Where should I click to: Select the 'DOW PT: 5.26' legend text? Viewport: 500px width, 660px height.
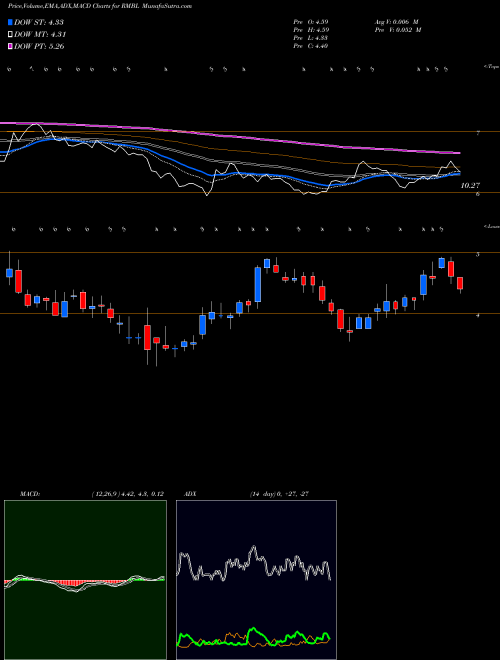[40, 47]
